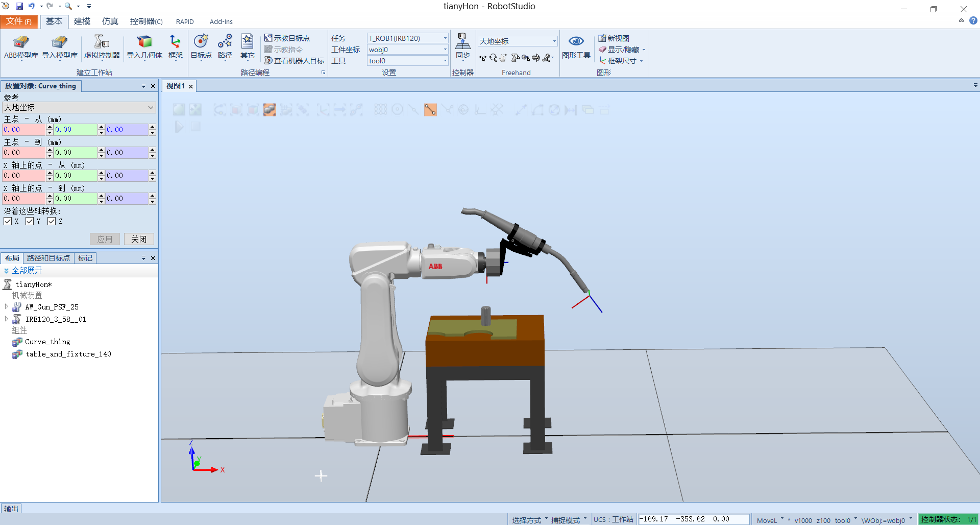Screen dimensions: 980x525
Task: Open the 工件坐标 wobj0 dropdown
Action: click(x=407, y=50)
